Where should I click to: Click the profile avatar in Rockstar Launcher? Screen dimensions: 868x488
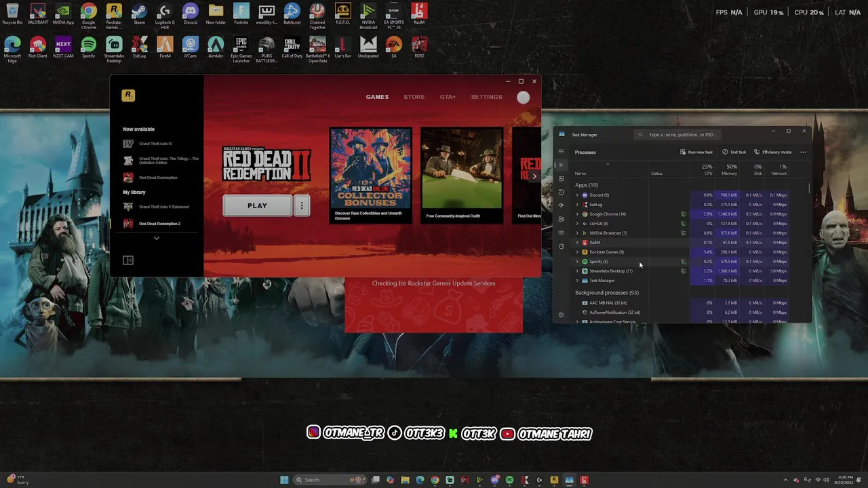click(x=523, y=98)
